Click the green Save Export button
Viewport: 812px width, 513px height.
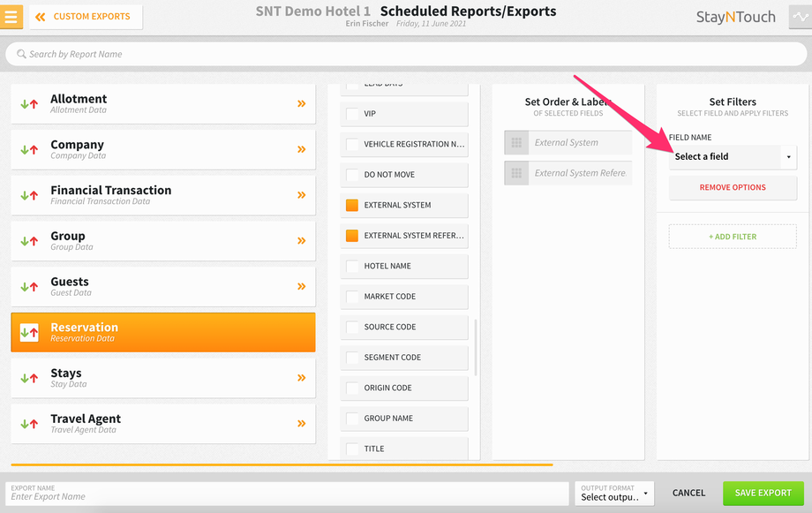[763, 494]
